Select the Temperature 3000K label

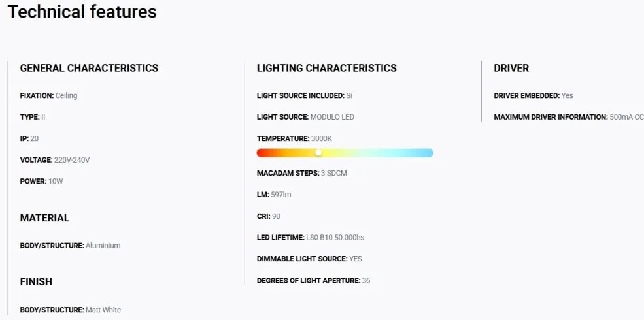tap(294, 138)
